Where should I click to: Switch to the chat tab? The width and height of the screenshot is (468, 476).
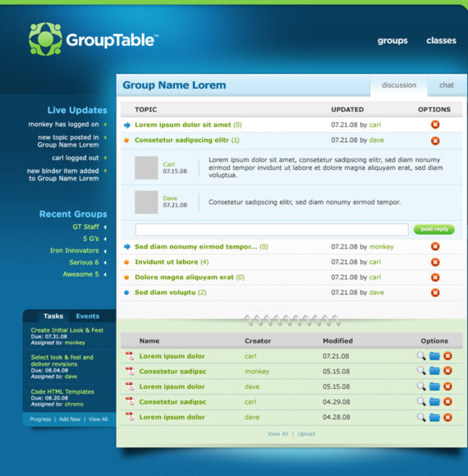point(447,85)
